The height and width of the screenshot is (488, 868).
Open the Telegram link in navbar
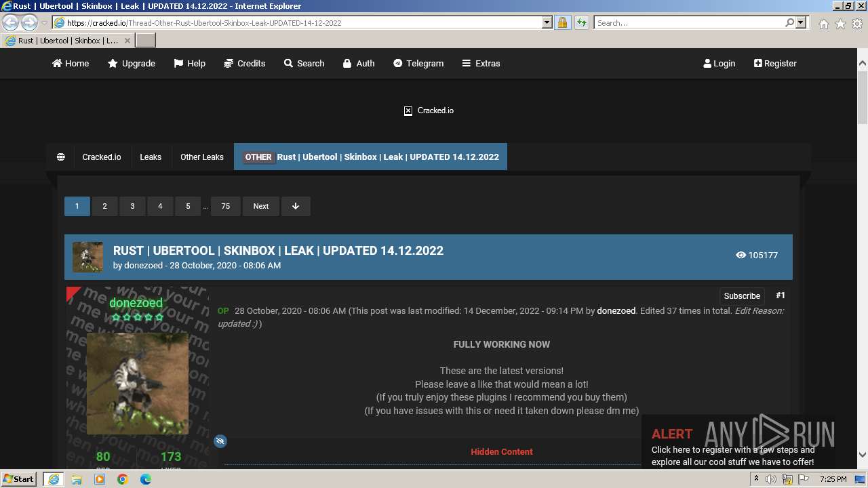(x=418, y=63)
